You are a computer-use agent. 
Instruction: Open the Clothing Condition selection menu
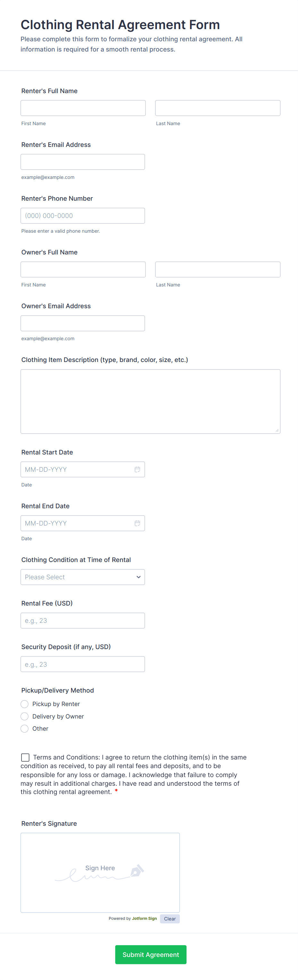click(x=83, y=577)
